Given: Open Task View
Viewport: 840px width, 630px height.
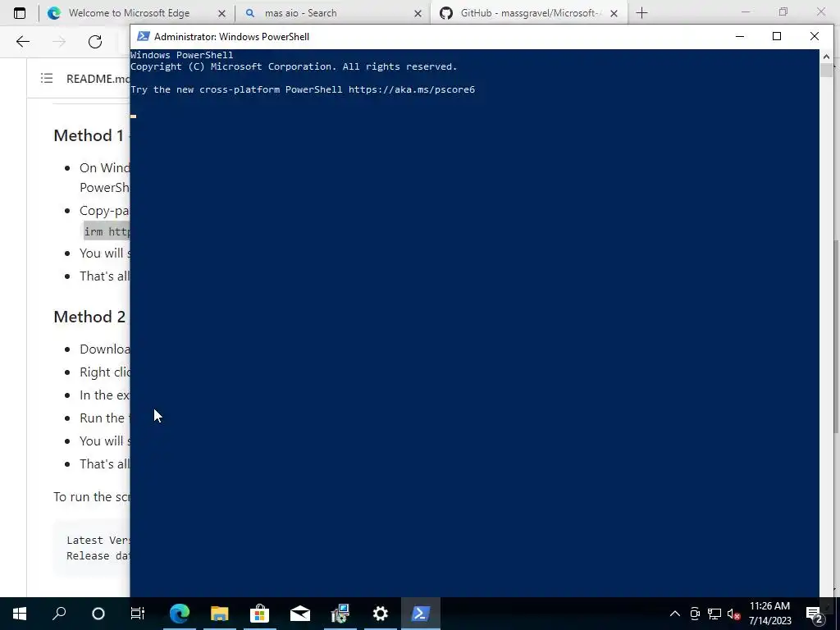Looking at the screenshot, I should coord(138,614).
